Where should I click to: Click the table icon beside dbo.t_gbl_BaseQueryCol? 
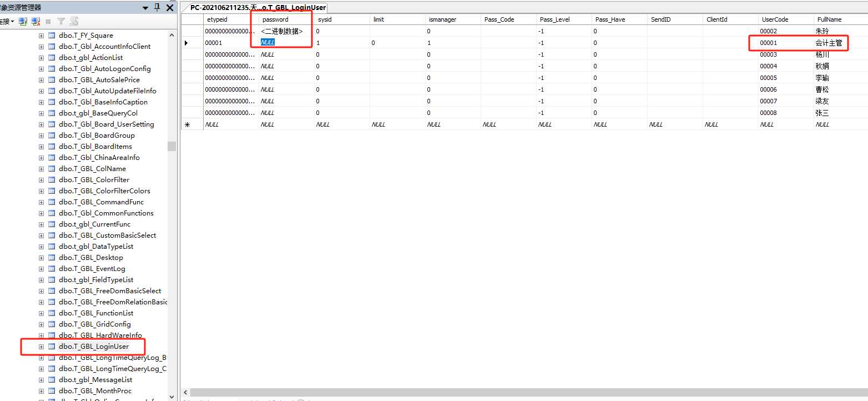pyautogui.click(x=52, y=113)
